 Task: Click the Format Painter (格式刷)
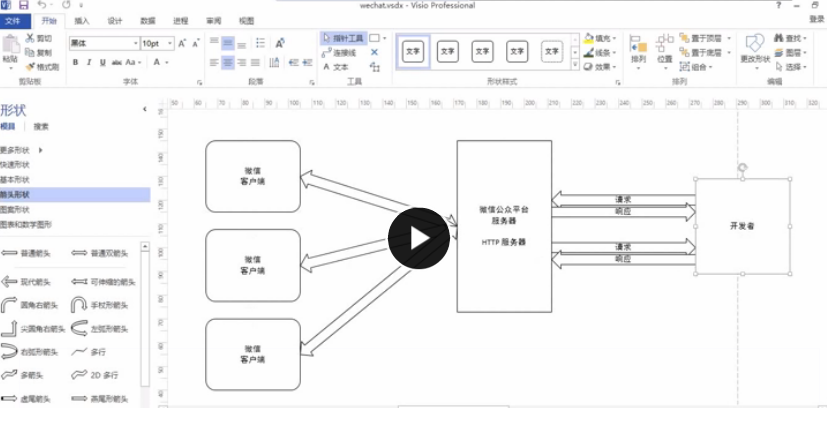(42, 67)
